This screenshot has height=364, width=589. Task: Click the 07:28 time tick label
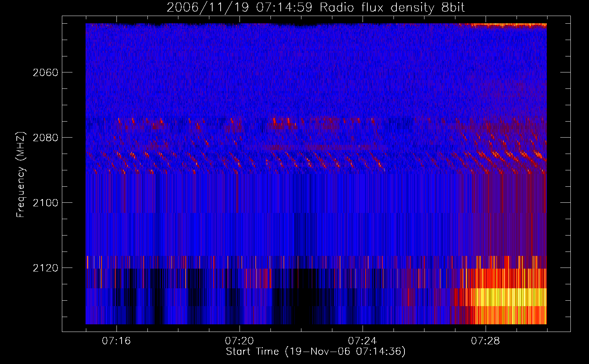click(x=485, y=341)
